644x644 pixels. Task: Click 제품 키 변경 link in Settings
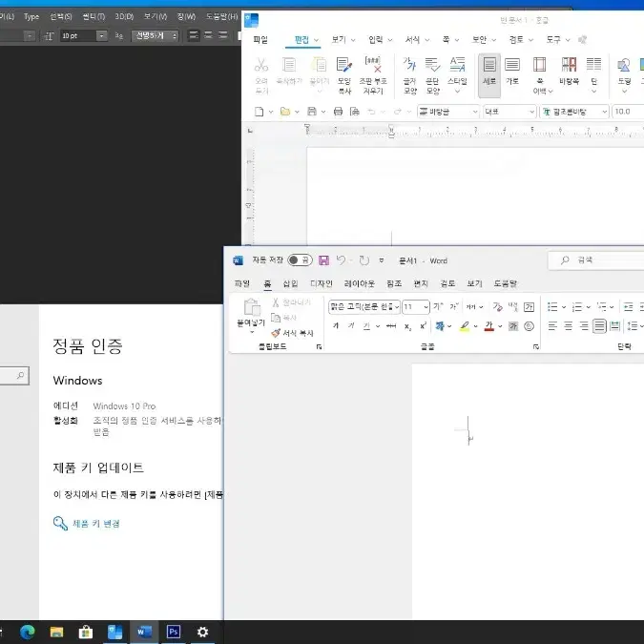coord(95,523)
